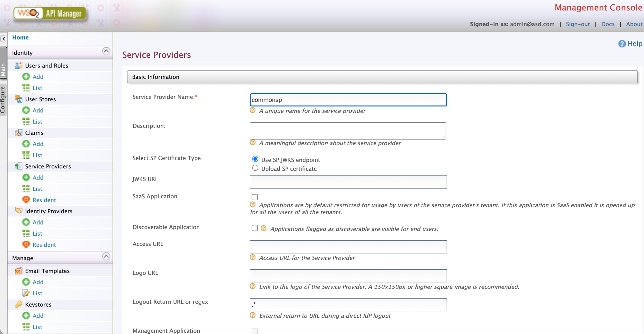Click the help hint icon below Service Provider Name

[x=253, y=110]
